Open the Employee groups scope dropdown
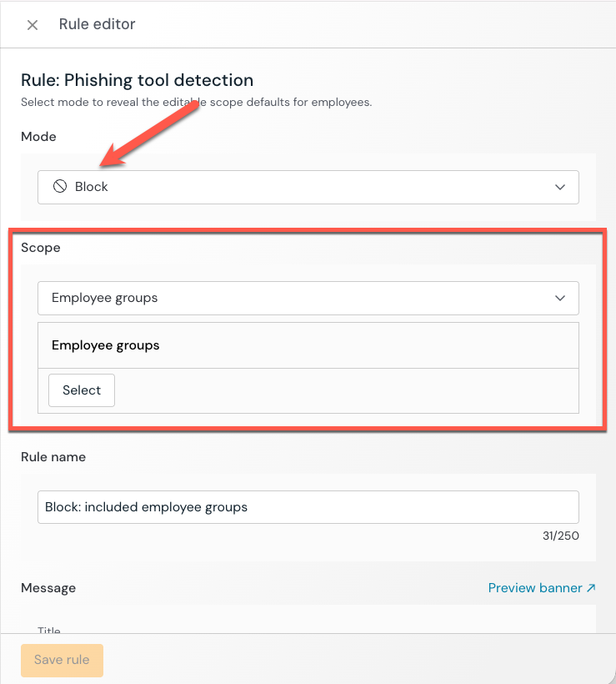The width and height of the screenshot is (616, 684). (308, 298)
